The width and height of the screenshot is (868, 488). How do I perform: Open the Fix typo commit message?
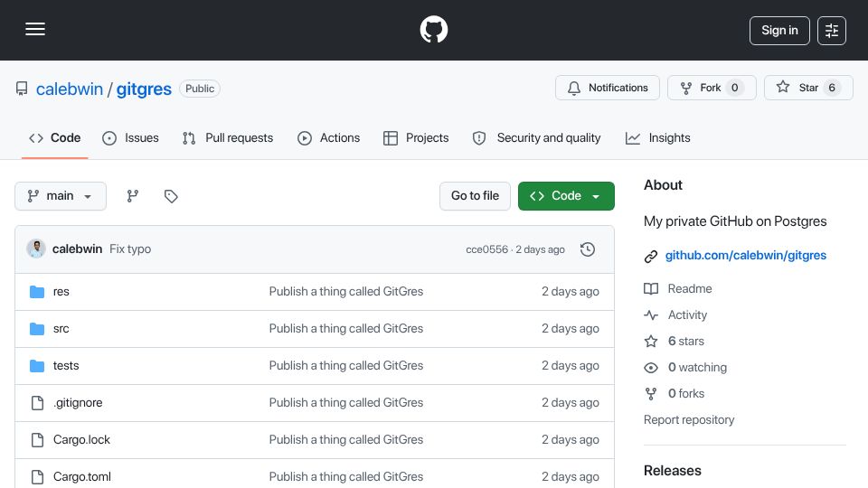point(130,249)
